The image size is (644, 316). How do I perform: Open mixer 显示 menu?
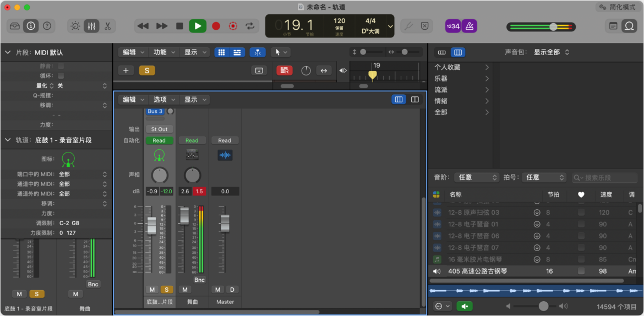coord(194,100)
